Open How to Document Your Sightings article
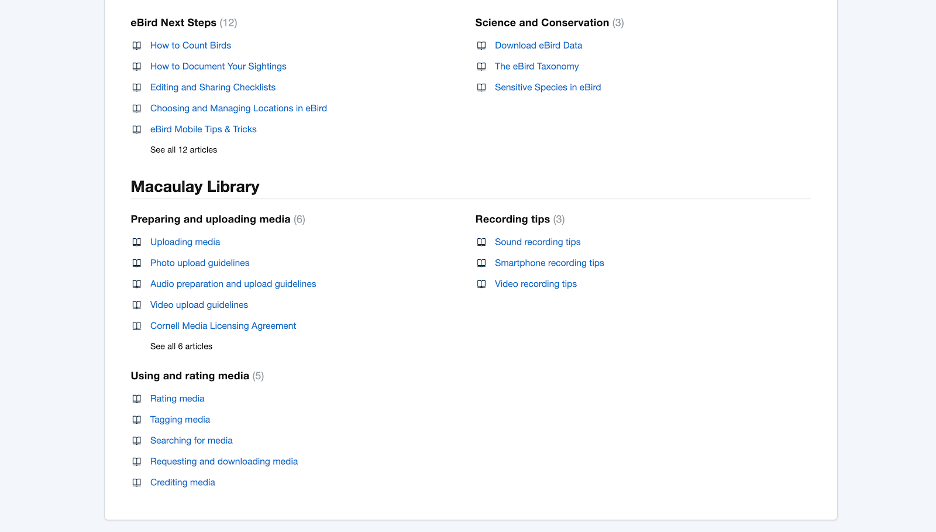Viewport: 936px width, 532px height. (x=218, y=66)
